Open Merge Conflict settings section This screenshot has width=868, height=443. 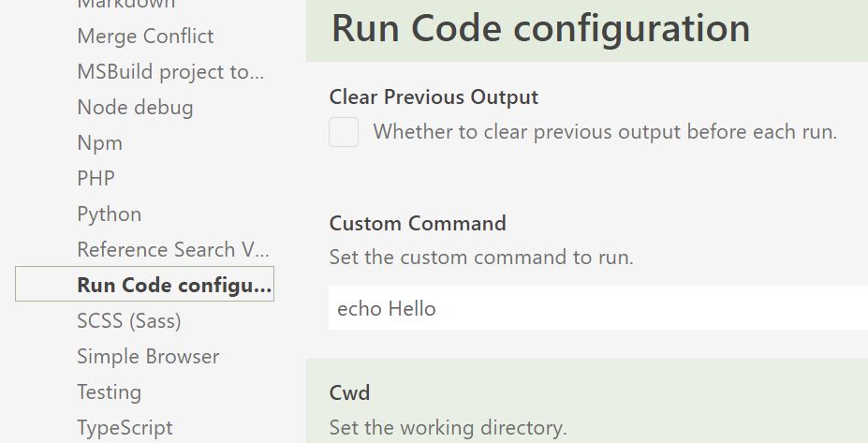pyautogui.click(x=145, y=37)
